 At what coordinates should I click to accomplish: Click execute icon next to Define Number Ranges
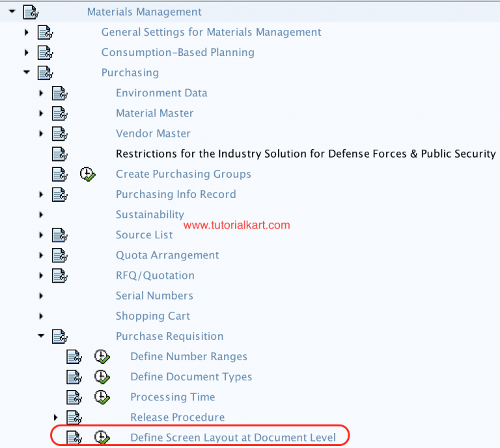(x=102, y=357)
